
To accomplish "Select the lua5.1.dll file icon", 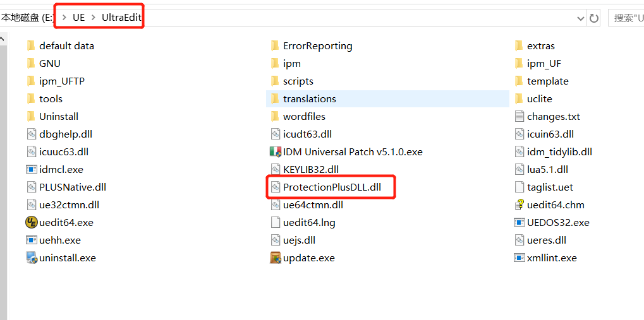I will click(x=519, y=169).
